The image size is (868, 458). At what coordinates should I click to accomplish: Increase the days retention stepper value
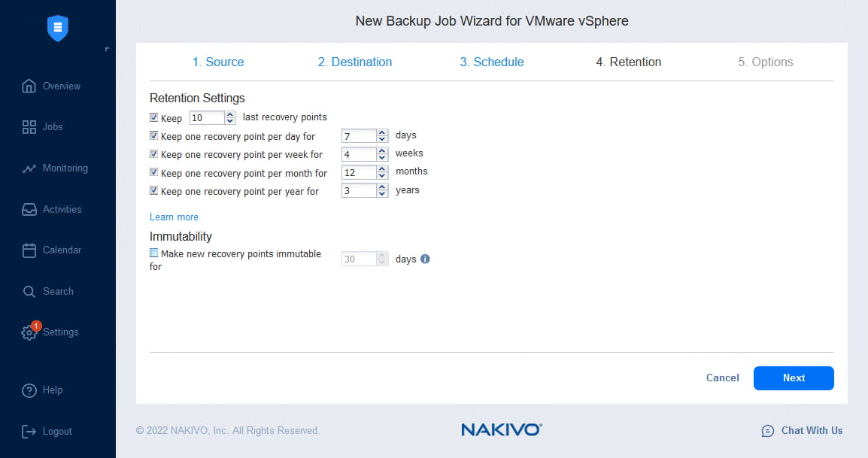click(382, 132)
